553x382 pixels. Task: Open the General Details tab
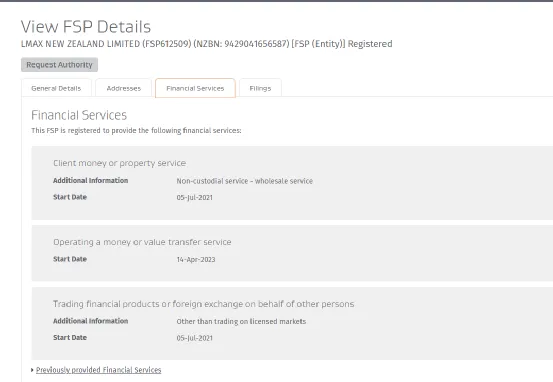coord(56,88)
